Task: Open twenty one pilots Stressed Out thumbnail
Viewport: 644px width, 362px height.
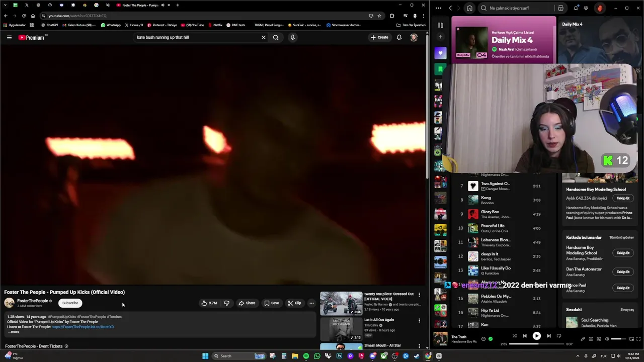Action: (341, 303)
